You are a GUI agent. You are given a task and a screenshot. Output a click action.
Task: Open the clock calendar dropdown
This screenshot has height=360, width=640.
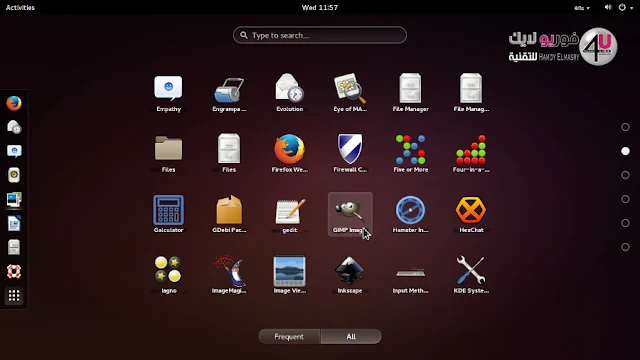[320, 7]
